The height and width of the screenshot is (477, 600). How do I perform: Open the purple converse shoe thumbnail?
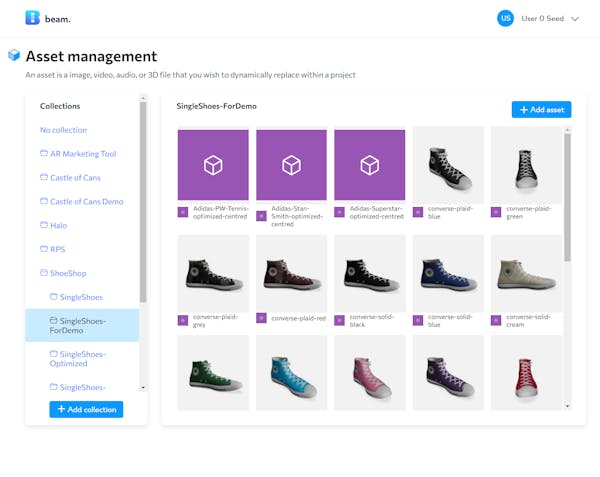(x=448, y=373)
